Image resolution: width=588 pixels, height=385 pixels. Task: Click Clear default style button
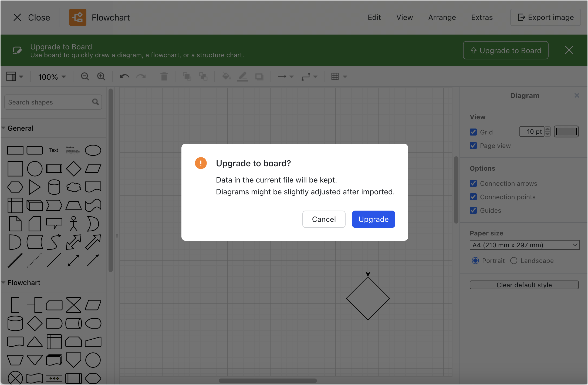(x=524, y=285)
